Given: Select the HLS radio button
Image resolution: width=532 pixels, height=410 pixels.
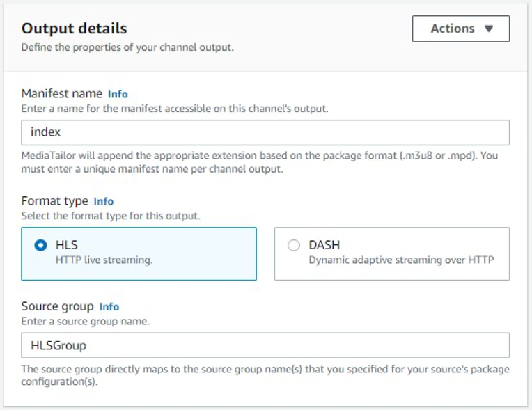Looking at the screenshot, I should pos(41,245).
